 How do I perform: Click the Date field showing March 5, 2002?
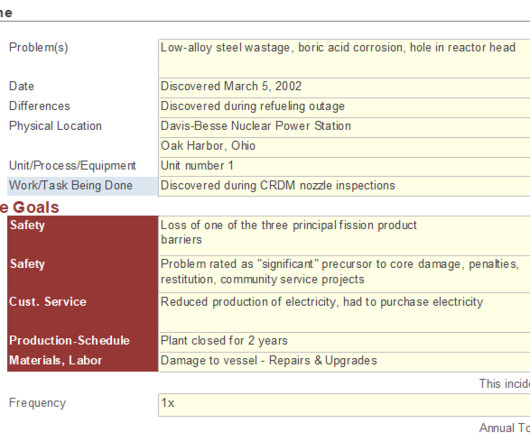344,88
